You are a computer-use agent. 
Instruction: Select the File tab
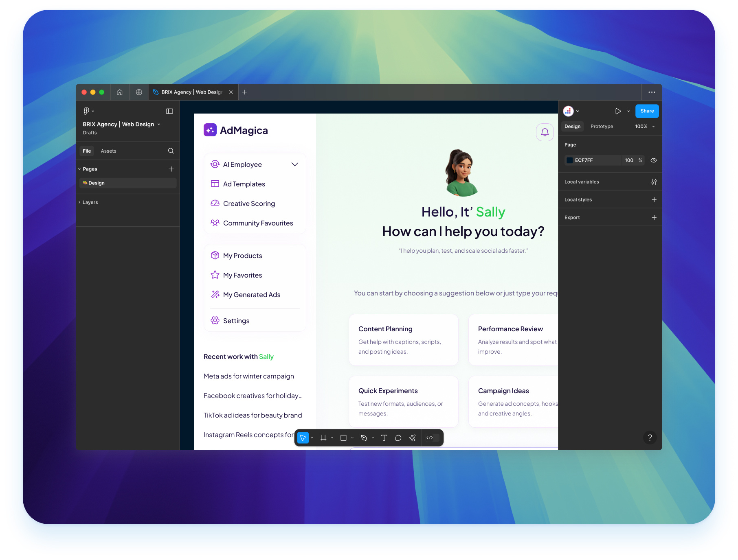87,151
